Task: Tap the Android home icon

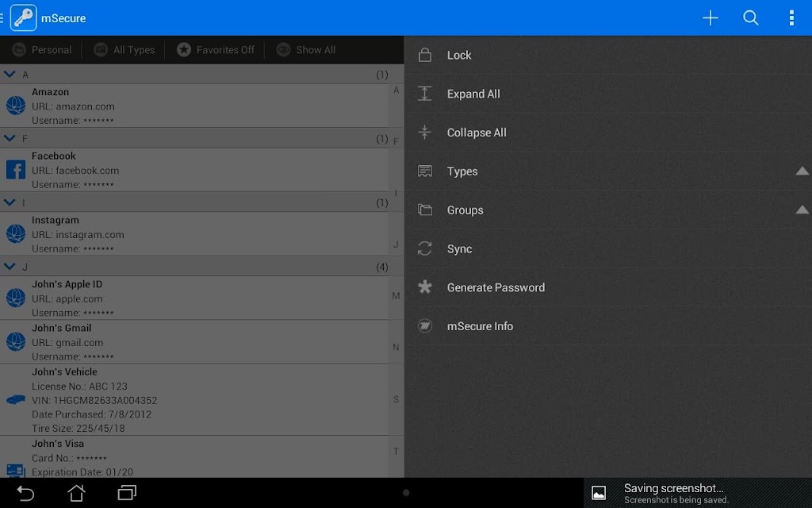Action: pos(76,492)
